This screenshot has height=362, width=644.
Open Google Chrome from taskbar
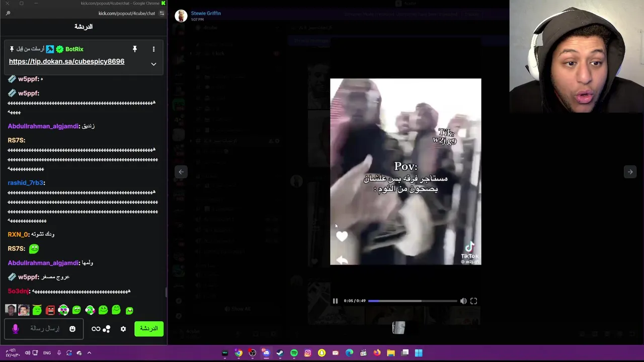[238, 353]
